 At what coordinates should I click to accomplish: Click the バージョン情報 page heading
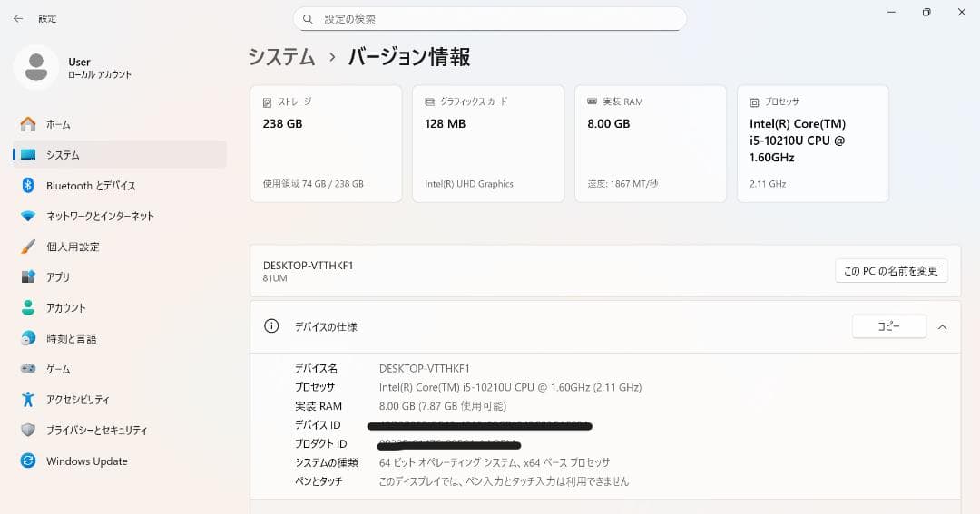409,57
